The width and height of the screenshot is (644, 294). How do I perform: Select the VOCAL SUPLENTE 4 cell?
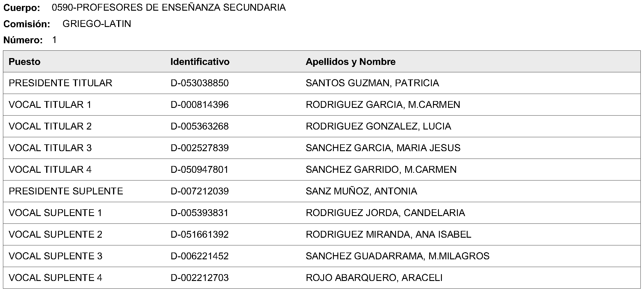click(55, 278)
